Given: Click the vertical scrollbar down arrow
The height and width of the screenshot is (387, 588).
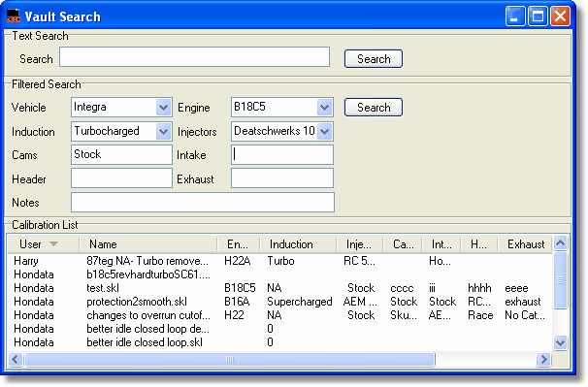Looking at the screenshot, I should (x=560, y=342).
